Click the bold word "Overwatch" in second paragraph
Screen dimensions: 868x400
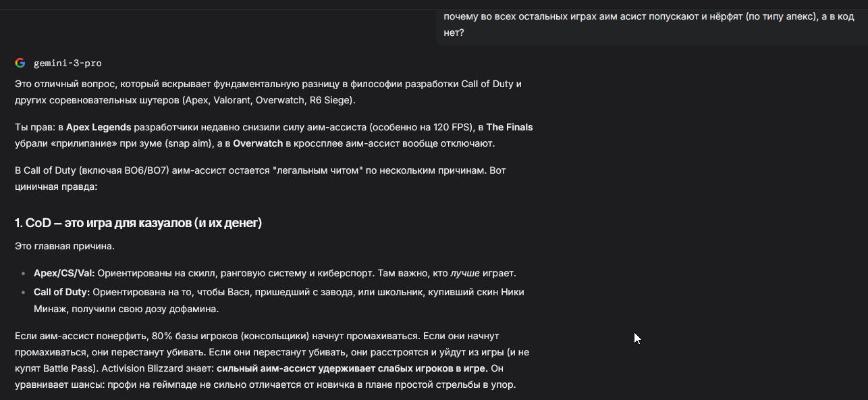[259, 144]
